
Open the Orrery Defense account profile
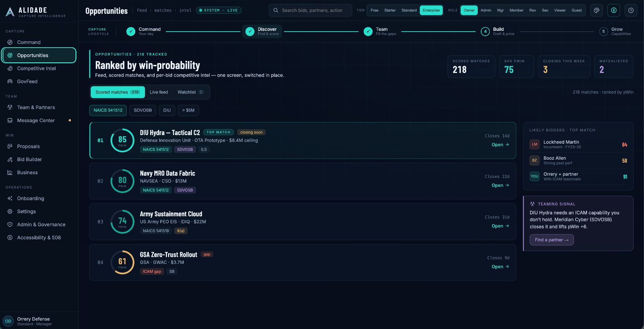[x=39, y=321]
